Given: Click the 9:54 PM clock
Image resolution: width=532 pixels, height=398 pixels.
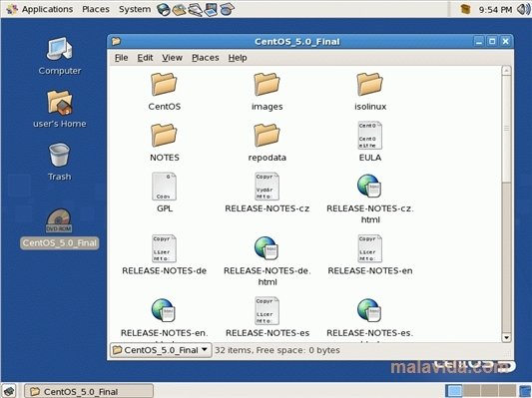Looking at the screenshot, I should pos(495,10).
